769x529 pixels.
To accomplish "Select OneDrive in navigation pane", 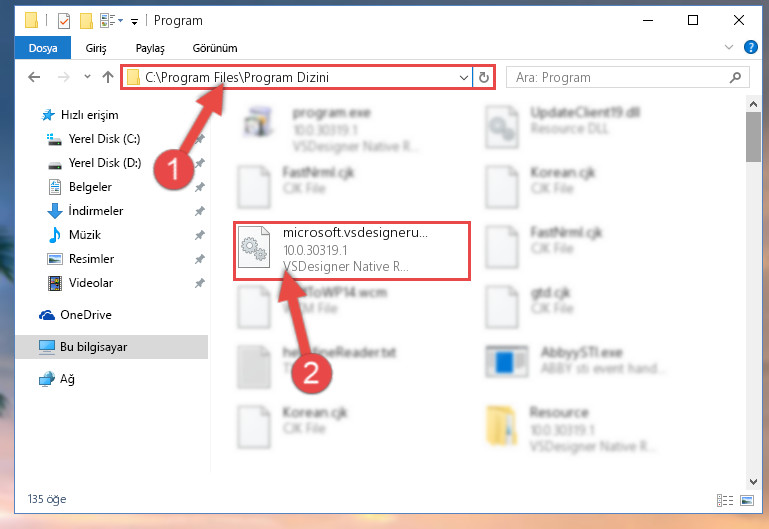I will 85,315.
